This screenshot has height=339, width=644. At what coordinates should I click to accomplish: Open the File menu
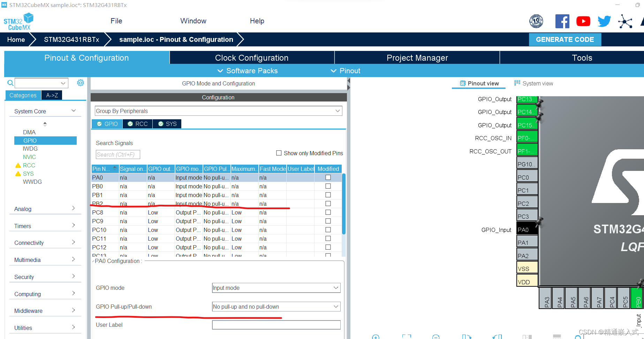click(116, 21)
